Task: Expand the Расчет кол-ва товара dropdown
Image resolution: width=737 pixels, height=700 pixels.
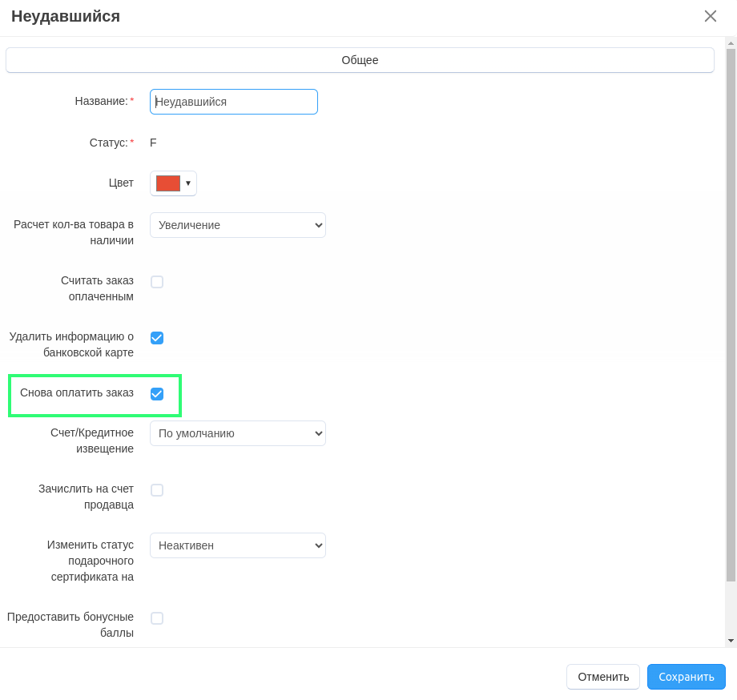Action: [x=237, y=225]
